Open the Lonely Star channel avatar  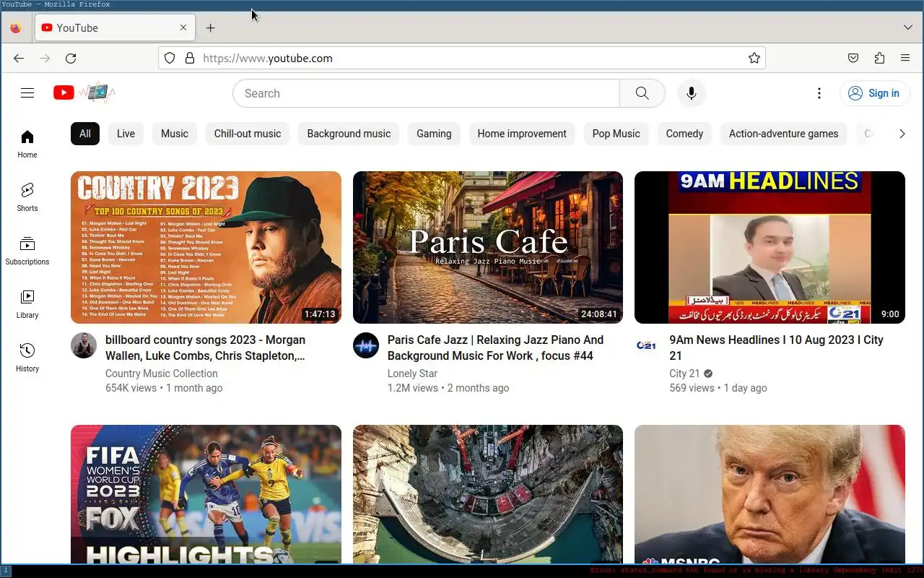coord(366,345)
